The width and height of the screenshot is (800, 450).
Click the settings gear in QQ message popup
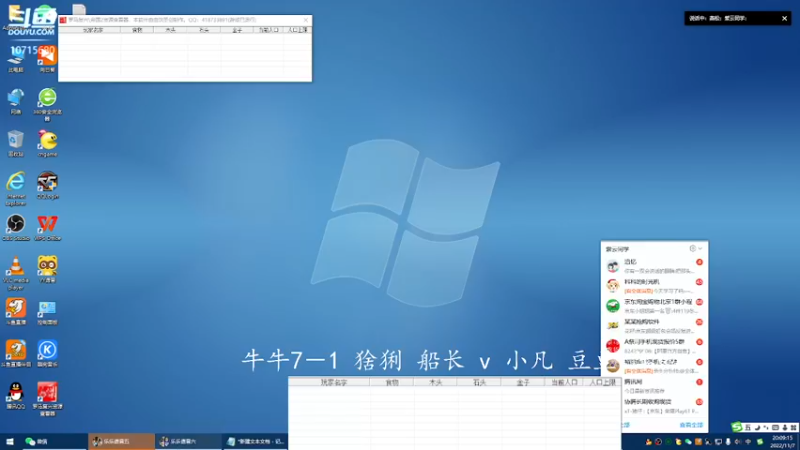pyautogui.click(x=692, y=248)
